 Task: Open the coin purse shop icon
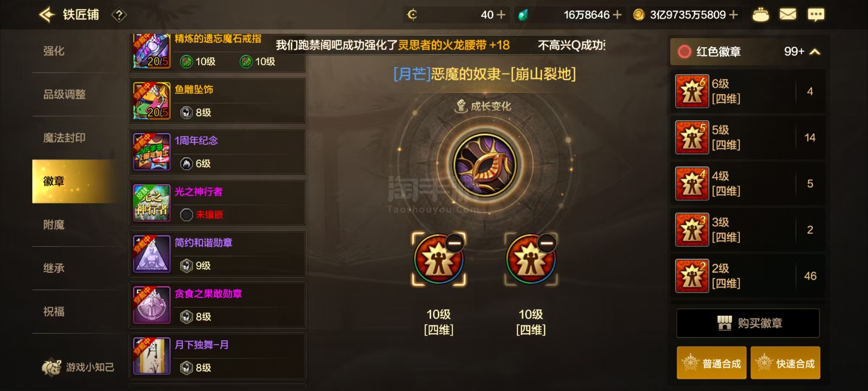pyautogui.click(x=761, y=15)
